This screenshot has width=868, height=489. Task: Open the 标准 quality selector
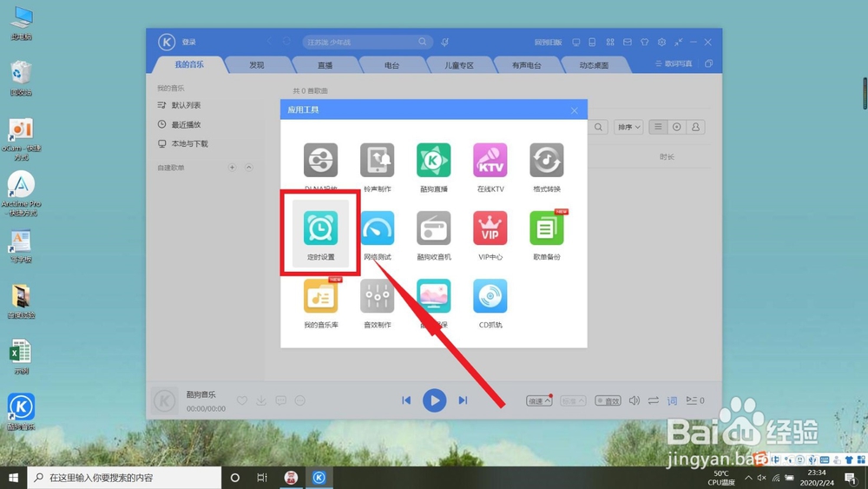(x=573, y=400)
